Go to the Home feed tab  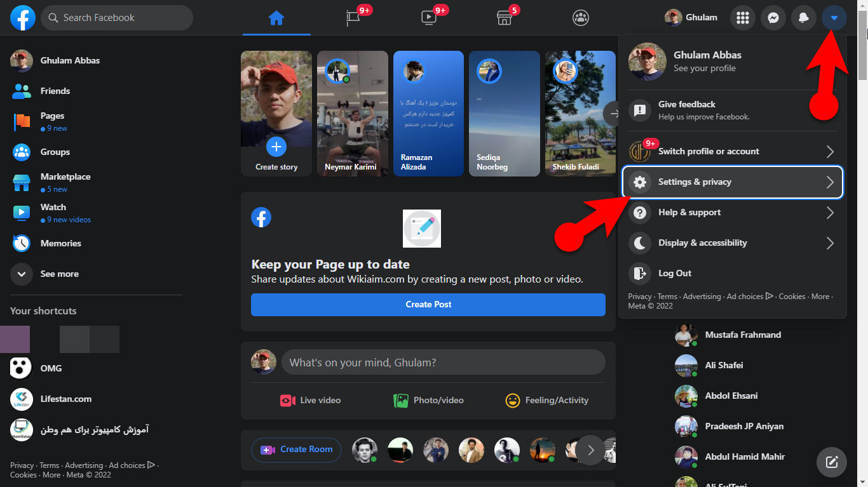(x=276, y=18)
